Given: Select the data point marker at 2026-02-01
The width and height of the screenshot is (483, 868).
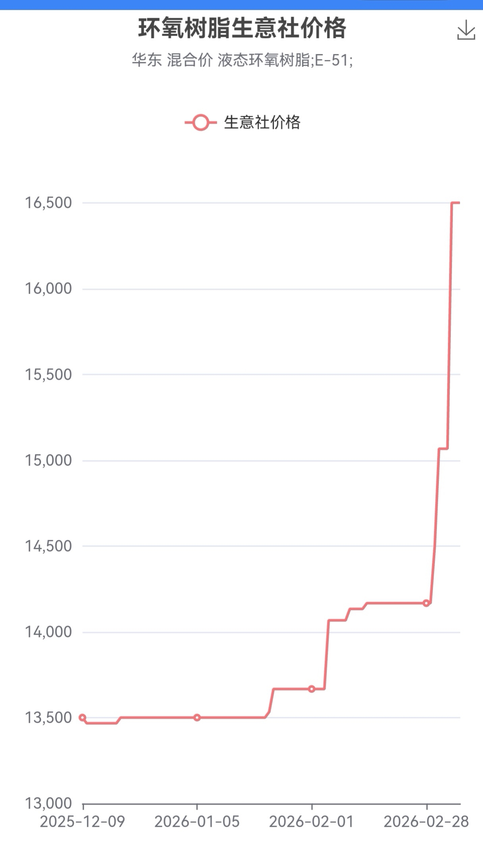Looking at the screenshot, I should pos(312,689).
